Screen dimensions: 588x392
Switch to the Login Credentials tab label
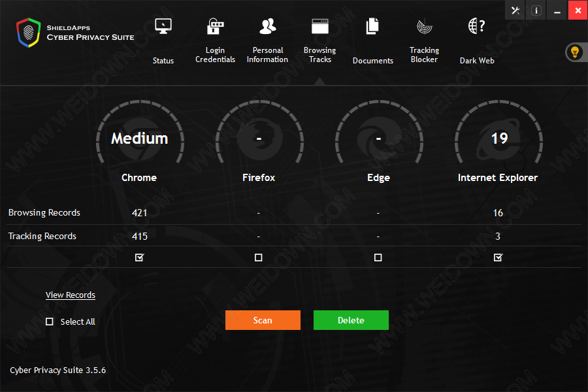(215, 55)
